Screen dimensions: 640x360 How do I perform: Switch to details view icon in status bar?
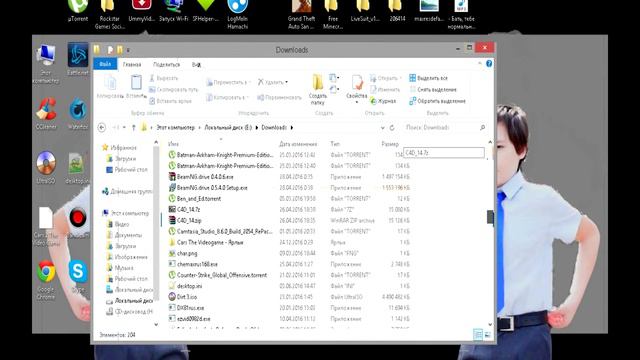point(478,335)
